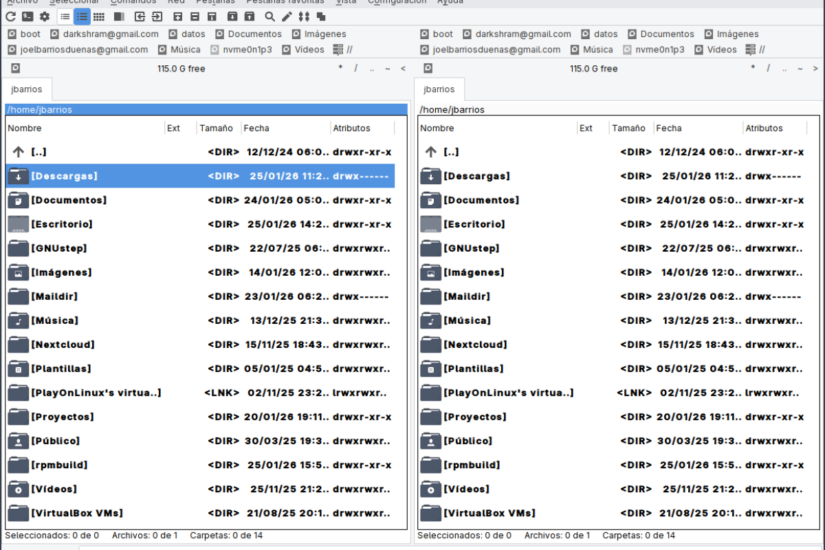825x550 pixels.
Task: Click the < button in left panel
Action: point(403,68)
